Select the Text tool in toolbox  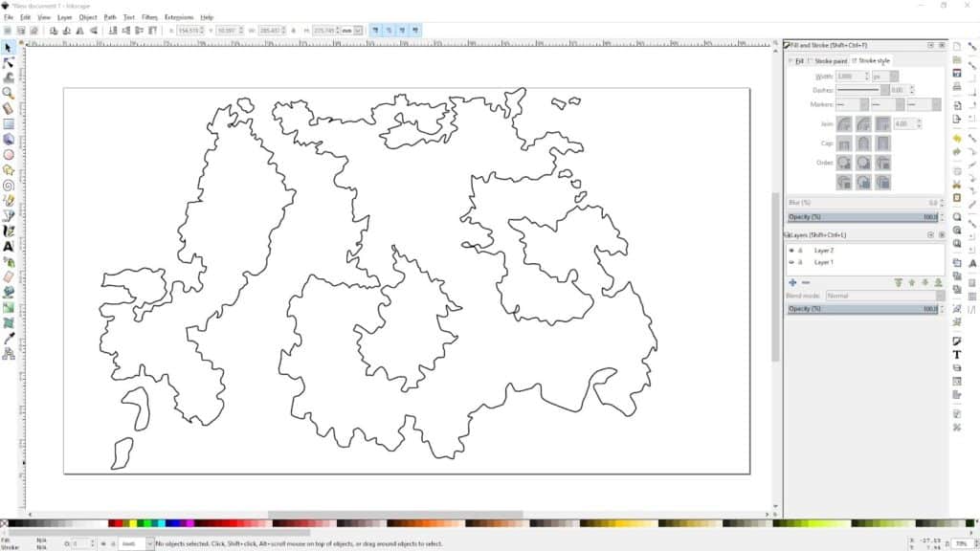coord(8,247)
